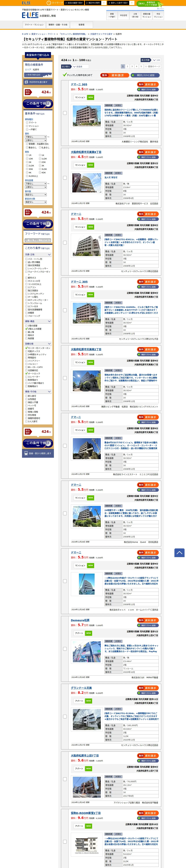Click 無料 資料請求 button beside チェックした物件をまとめて
Viewport: 186px width, 868px height.
click(114, 75)
